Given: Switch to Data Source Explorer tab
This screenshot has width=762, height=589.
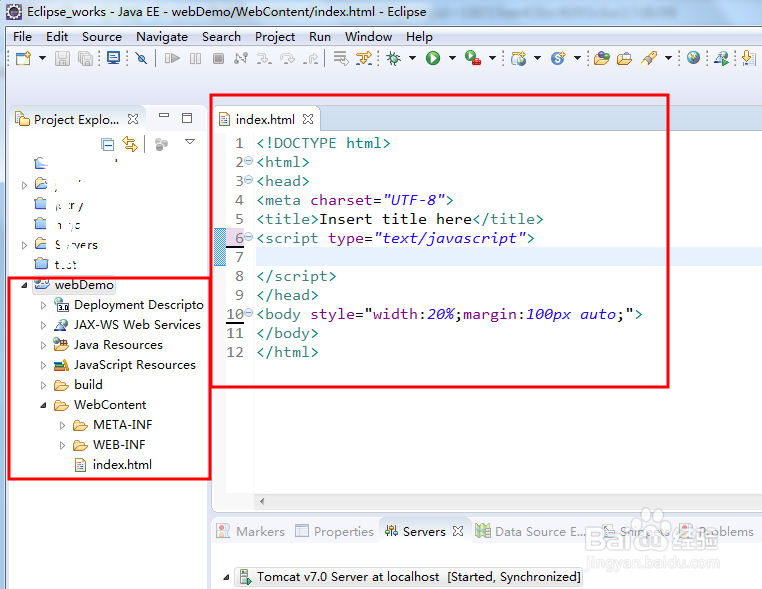Looking at the screenshot, I should click(x=531, y=531).
